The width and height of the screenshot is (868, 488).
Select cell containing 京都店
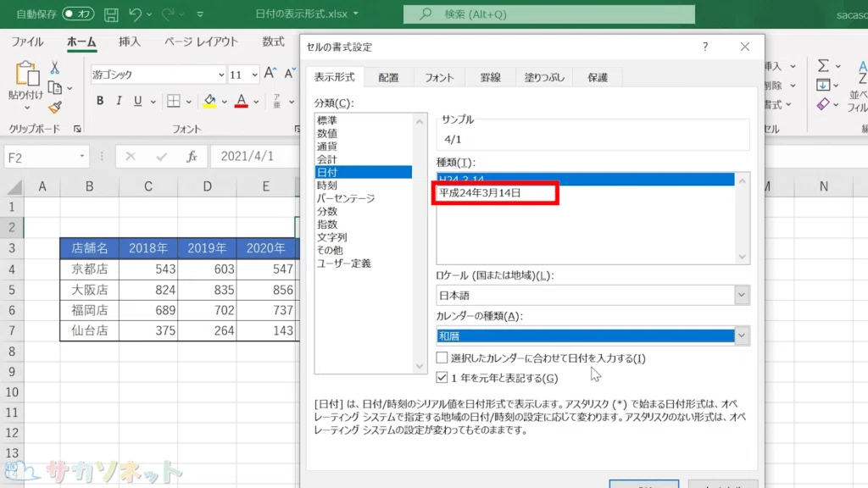tap(90, 269)
